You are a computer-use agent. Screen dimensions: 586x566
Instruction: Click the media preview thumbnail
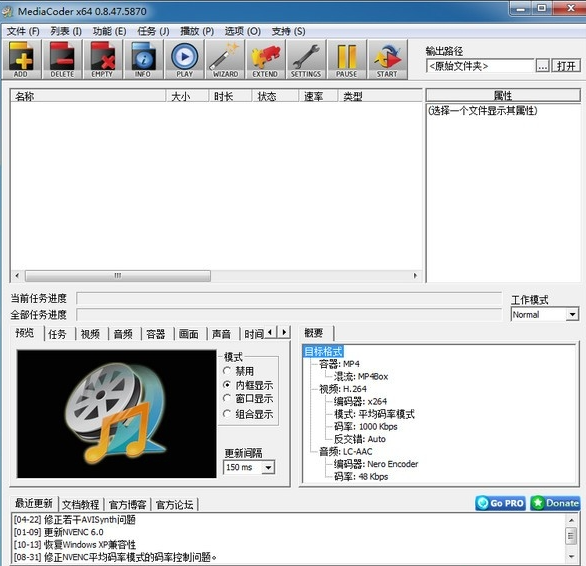[x=117, y=414]
